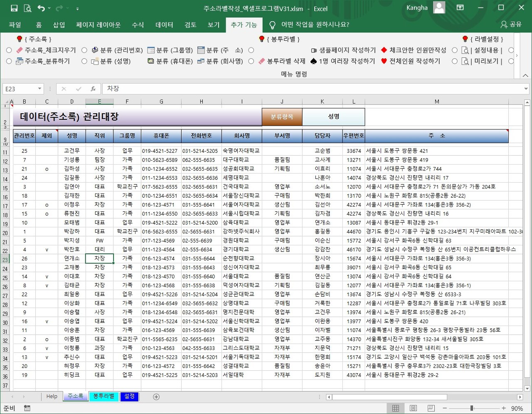Select radio button left of 설정내용

tap(455, 50)
